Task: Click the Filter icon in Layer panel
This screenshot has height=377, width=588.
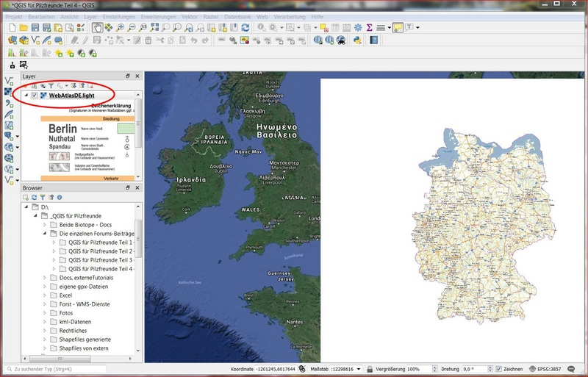Action: coord(51,85)
